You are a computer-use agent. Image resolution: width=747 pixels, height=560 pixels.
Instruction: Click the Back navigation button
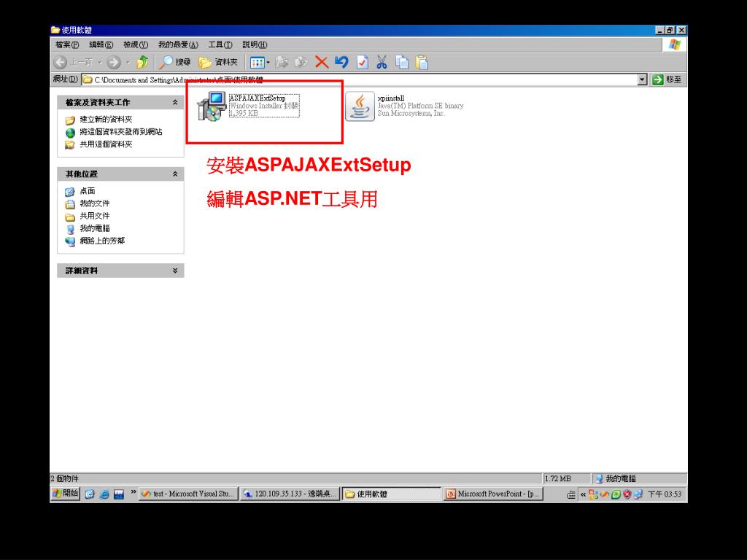tap(61, 62)
